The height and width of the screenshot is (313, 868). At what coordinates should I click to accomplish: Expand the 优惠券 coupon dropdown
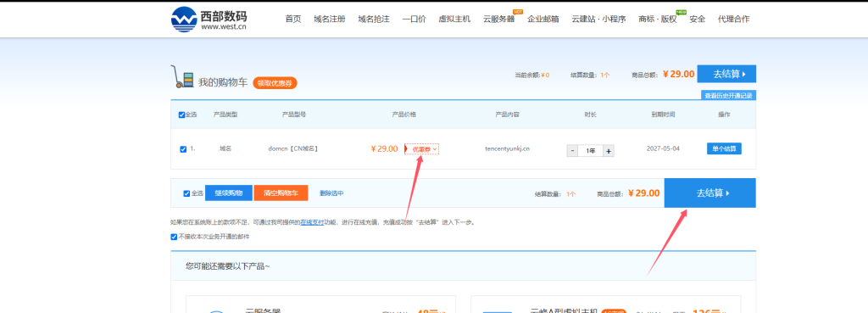coord(422,149)
